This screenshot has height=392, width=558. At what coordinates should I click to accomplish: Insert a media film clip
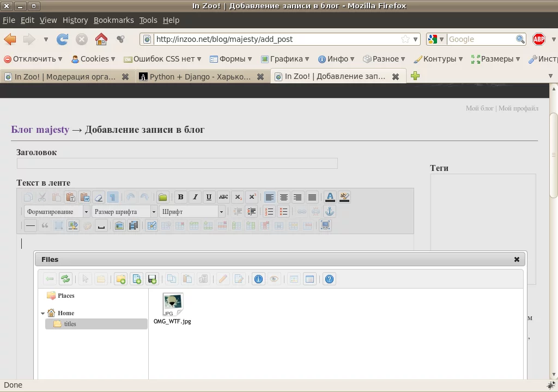click(x=134, y=225)
